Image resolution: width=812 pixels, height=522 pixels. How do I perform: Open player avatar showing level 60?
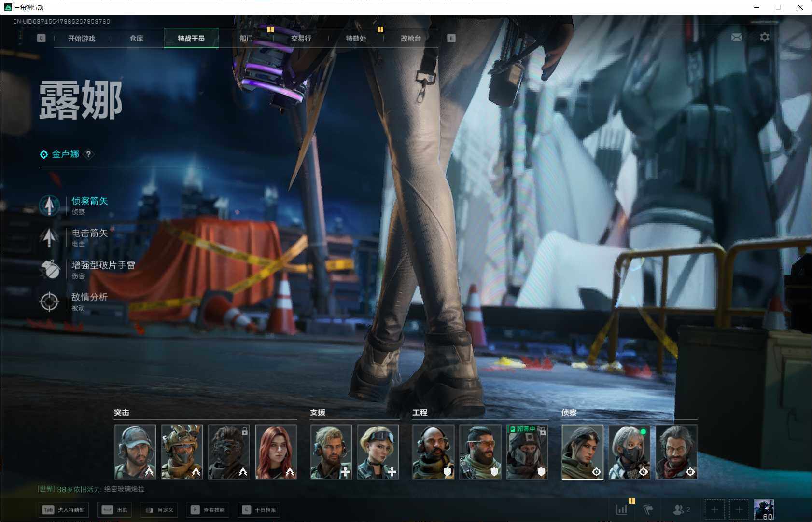(764, 509)
